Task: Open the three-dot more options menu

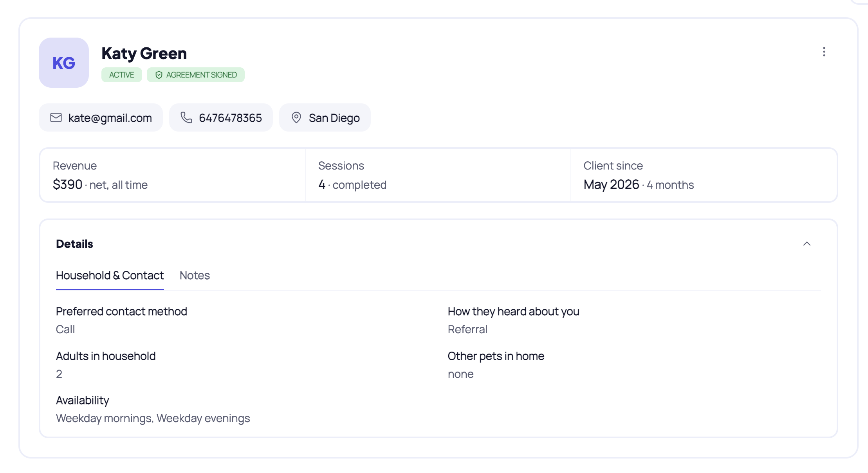Action: click(x=824, y=52)
